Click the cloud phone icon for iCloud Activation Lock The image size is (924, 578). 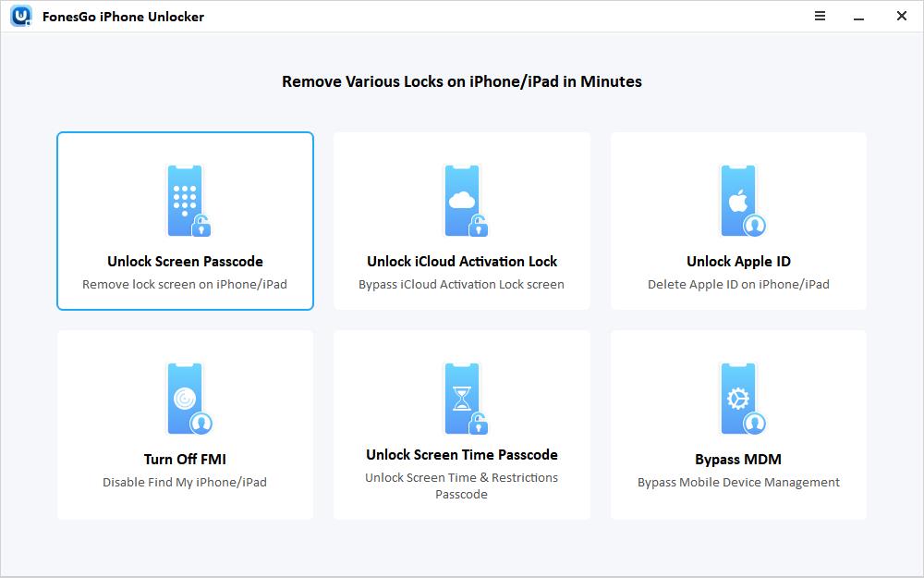click(x=462, y=201)
